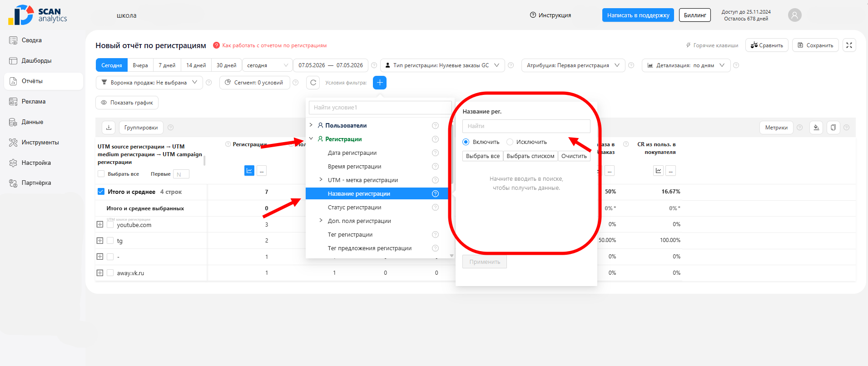This screenshot has width=868, height=366.
Task: Expand the youtube.com table row
Action: pyautogui.click(x=100, y=224)
